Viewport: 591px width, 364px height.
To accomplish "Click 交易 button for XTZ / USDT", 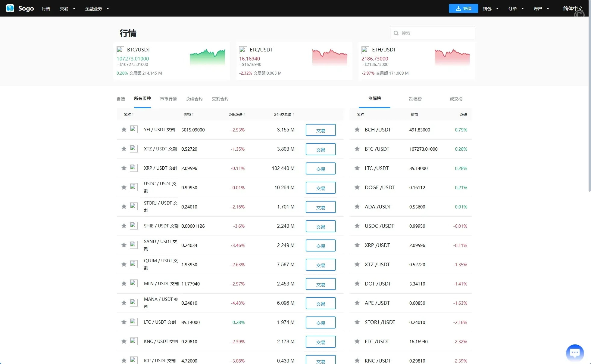I will coord(321,149).
